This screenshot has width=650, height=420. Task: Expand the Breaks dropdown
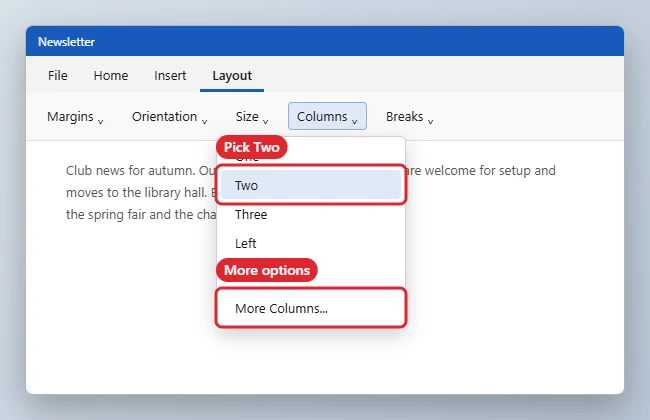tap(410, 117)
